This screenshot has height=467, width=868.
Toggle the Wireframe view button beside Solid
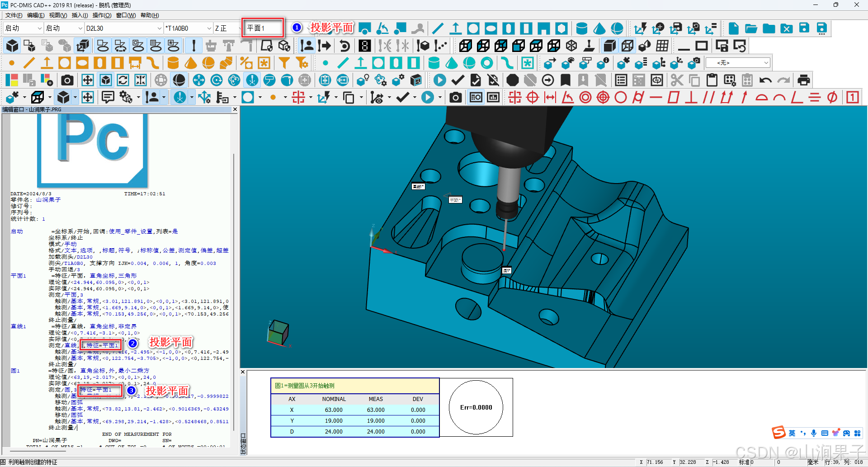tap(627, 46)
